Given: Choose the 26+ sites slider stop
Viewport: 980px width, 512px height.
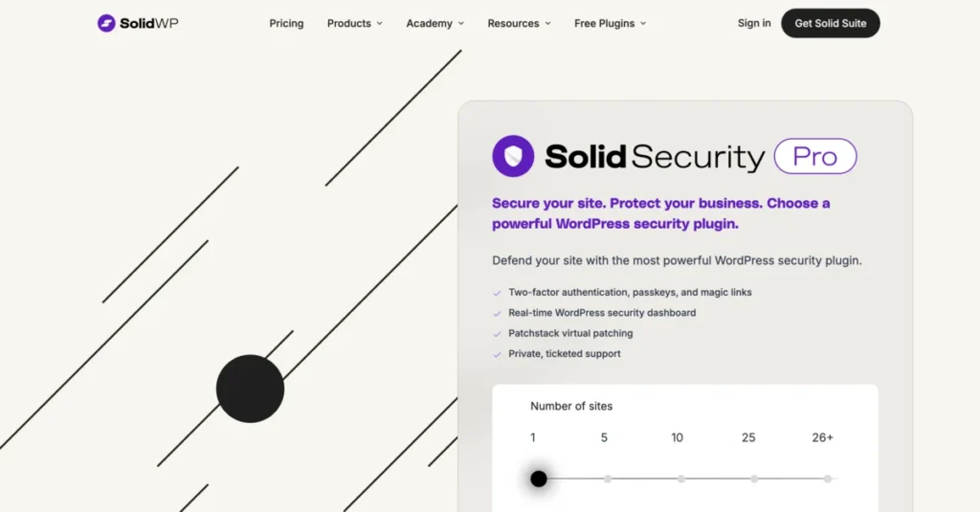Looking at the screenshot, I should coord(829,479).
